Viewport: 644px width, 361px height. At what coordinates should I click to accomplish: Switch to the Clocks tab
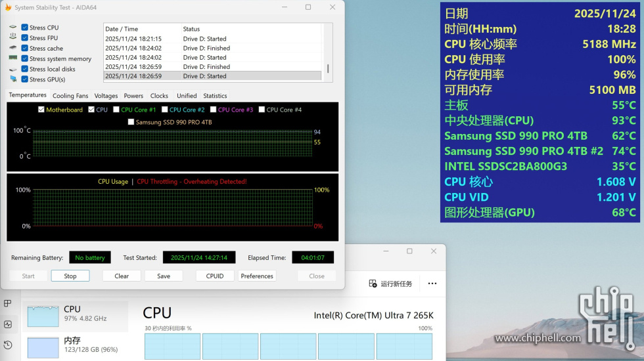(x=159, y=96)
